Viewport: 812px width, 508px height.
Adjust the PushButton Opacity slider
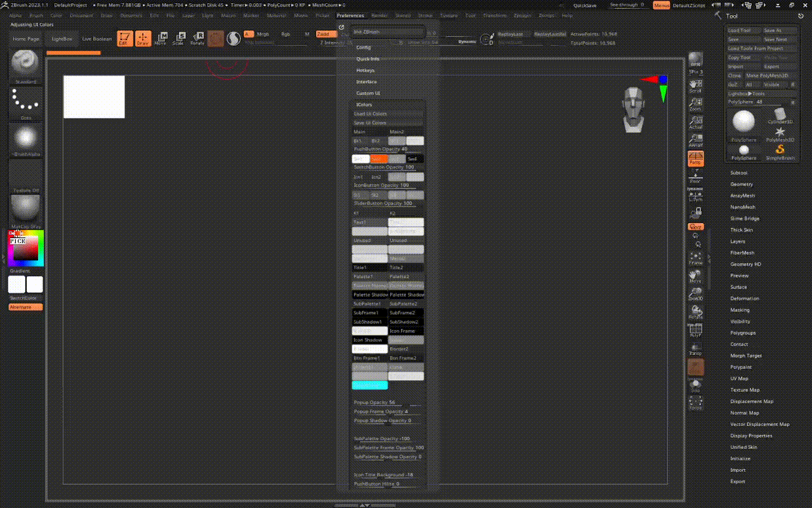388,149
